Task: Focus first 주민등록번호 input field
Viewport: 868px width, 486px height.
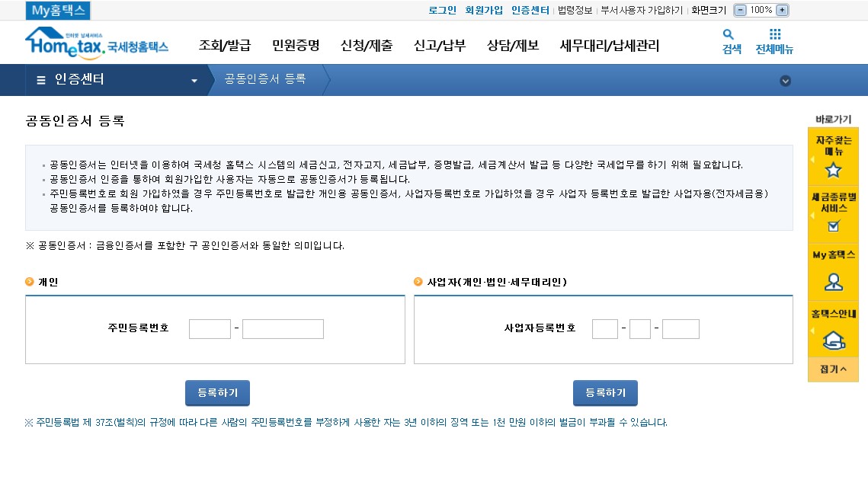Action: pos(210,329)
